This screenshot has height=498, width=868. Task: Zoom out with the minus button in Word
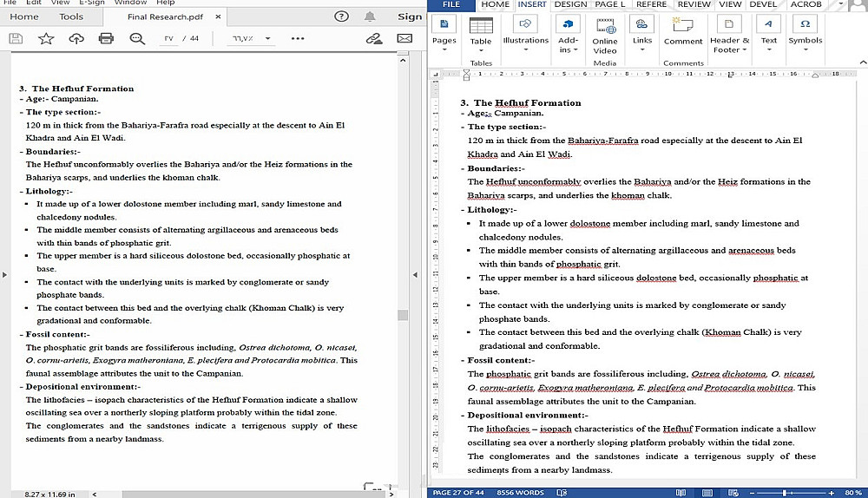tap(752, 493)
